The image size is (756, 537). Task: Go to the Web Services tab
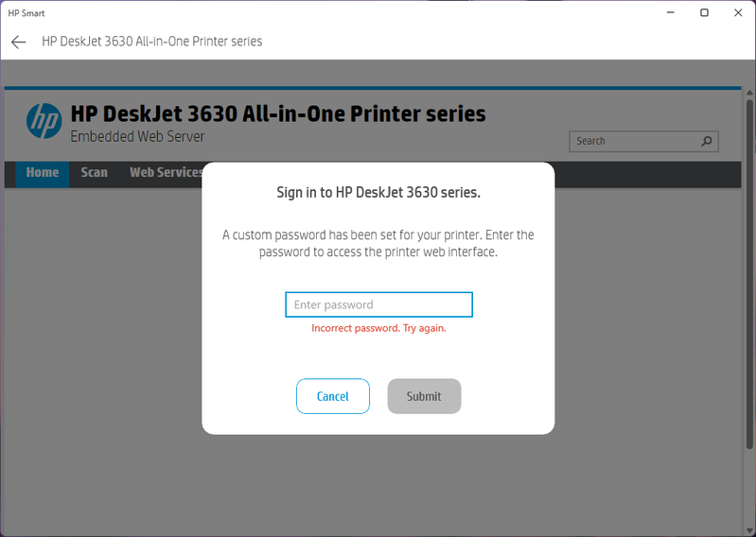point(167,173)
